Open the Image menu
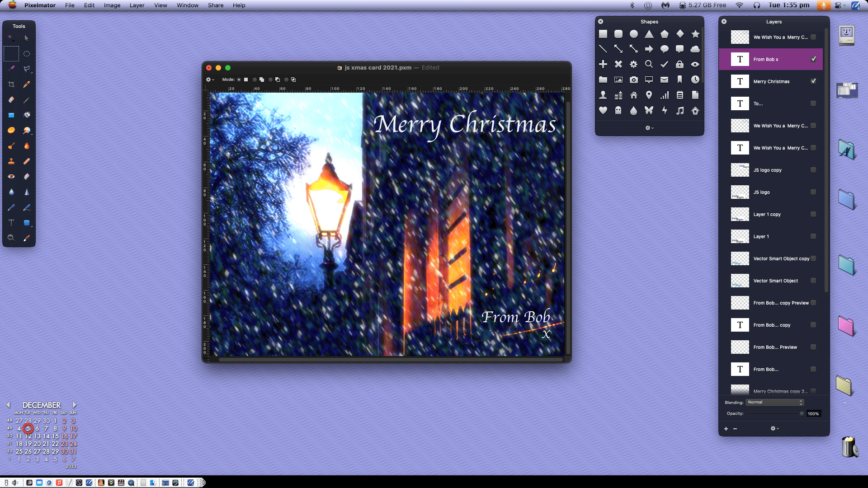Viewport: 868px width, 488px height. click(x=112, y=5)
